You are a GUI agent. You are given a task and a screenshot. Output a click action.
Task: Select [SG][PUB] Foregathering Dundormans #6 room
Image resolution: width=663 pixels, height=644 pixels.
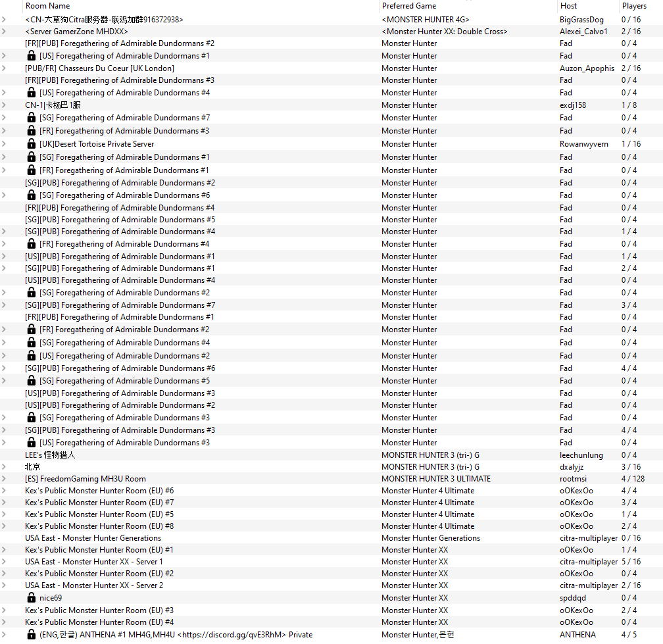331,368
